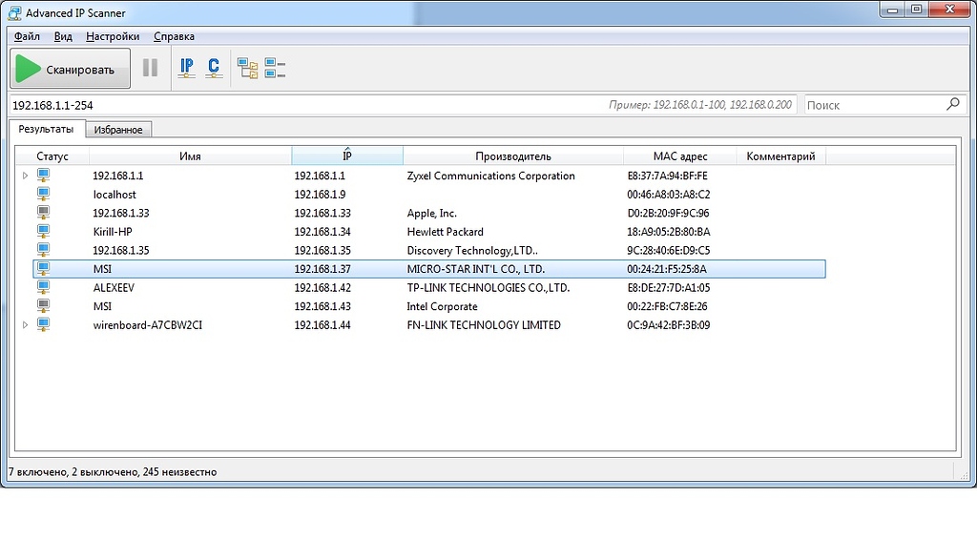The height and width of the screenshot is (560, 977).
Task: Click the status icon of ALEXEEV row
Action: point(43,287)
